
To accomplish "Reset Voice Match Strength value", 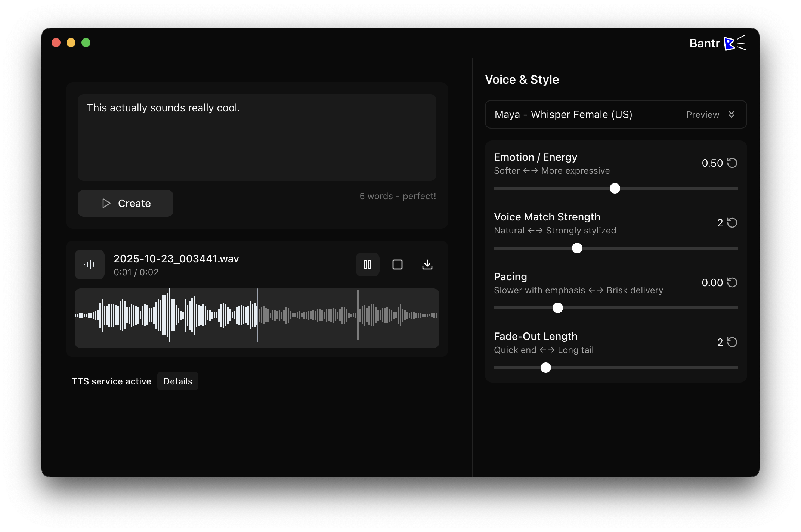I will [x=732, y=222].
